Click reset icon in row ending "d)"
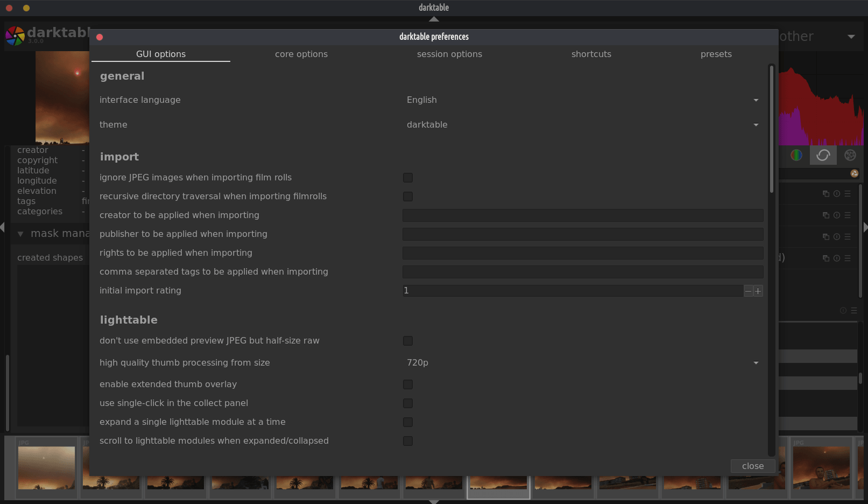Screen dimensions: 868x504 tap(837, 258)
